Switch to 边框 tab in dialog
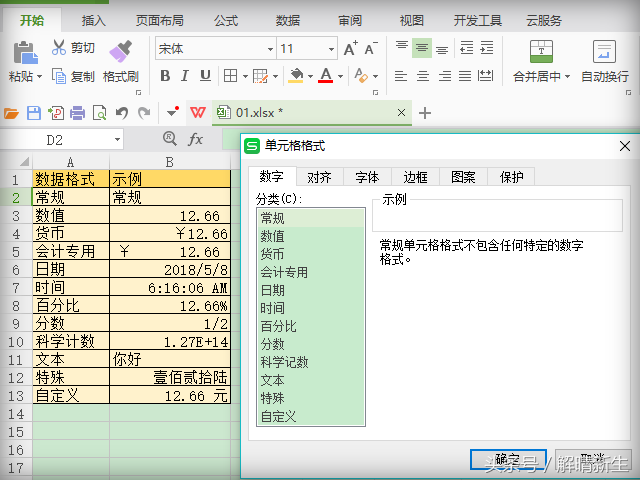The width and height of the screenshot is (640, 480). pyautogui.click(x=416, y=177)
